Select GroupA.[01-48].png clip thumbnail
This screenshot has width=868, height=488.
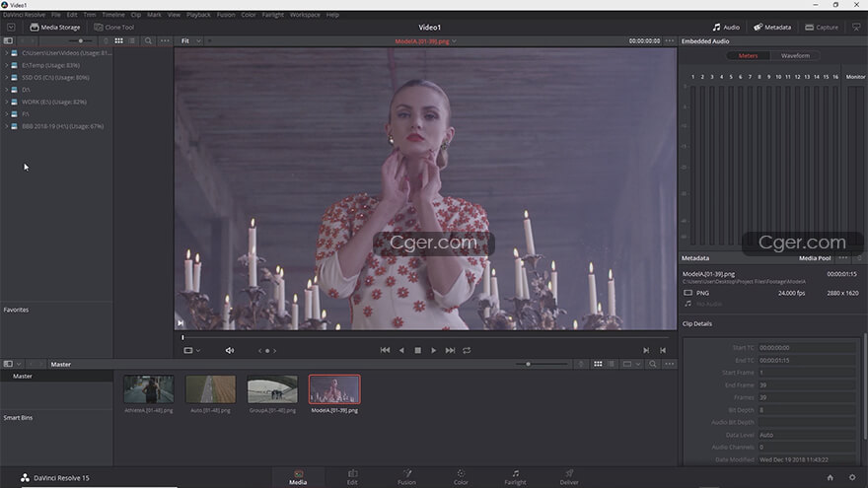[272, 389]
